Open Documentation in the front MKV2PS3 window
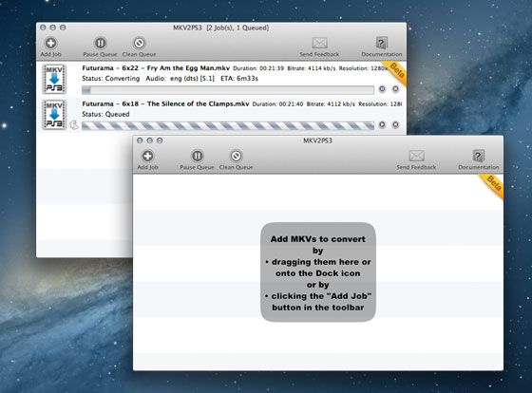532x393 pixels. click(x=479, y=159)
